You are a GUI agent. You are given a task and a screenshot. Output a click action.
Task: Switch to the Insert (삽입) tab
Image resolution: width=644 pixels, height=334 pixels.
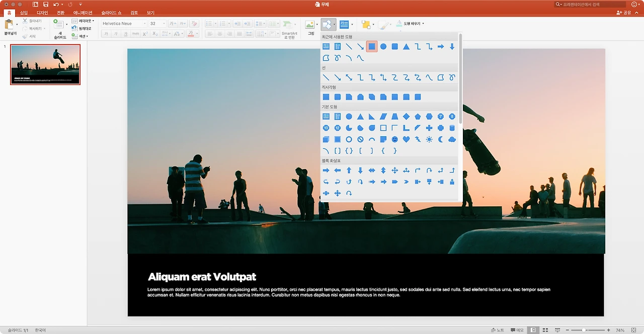coord(24,13)
